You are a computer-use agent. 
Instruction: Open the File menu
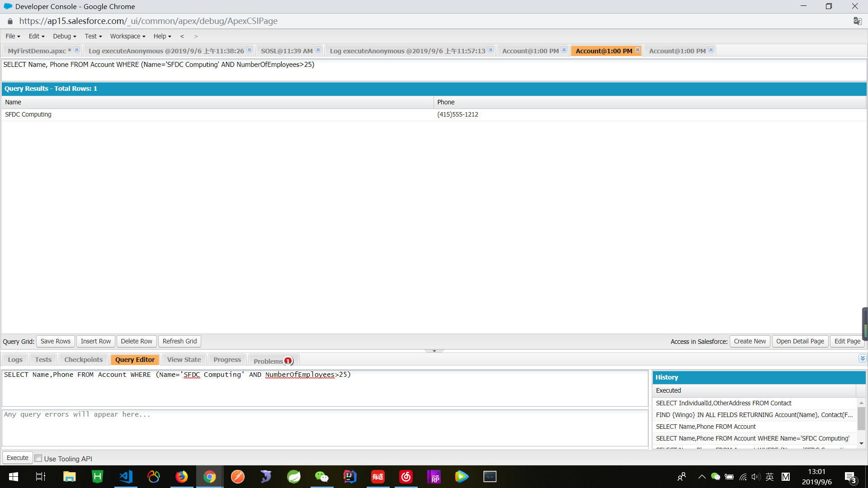coord(12,36)
